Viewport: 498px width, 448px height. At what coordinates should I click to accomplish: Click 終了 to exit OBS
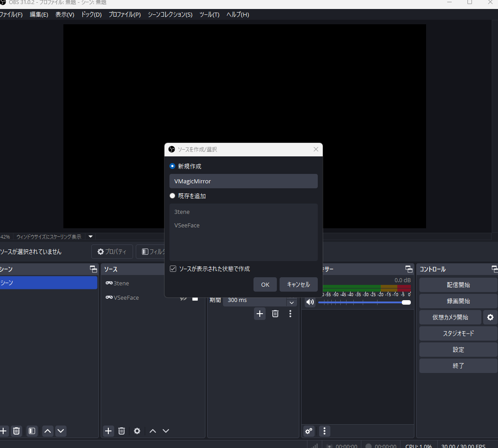click(458, 366)
